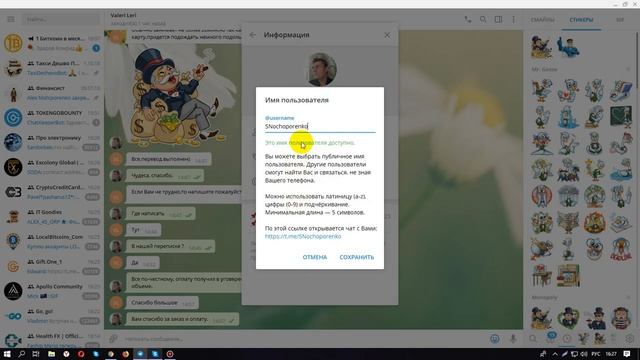Click the ОТМЕНА button in dialog

pos(315,257)
